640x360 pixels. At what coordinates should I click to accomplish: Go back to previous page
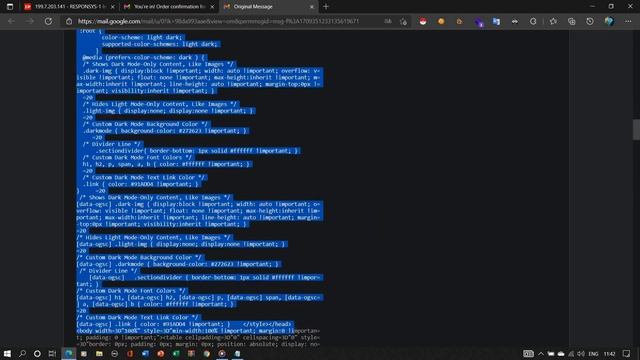coord(11,21)
